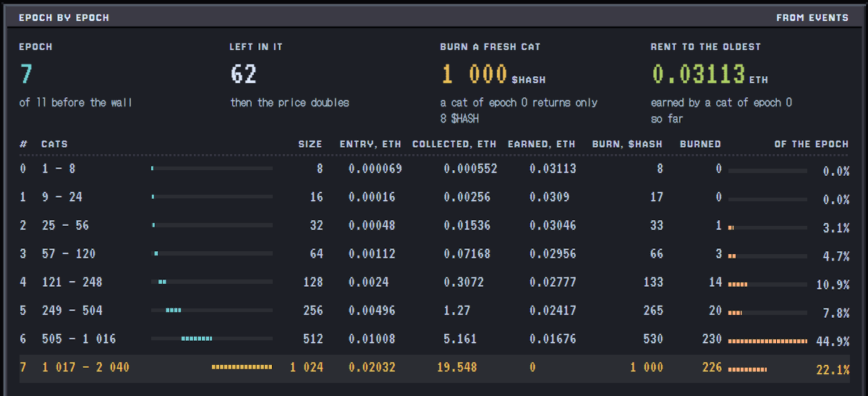Select the cats range 249 - 504 row

click(434, 311)
